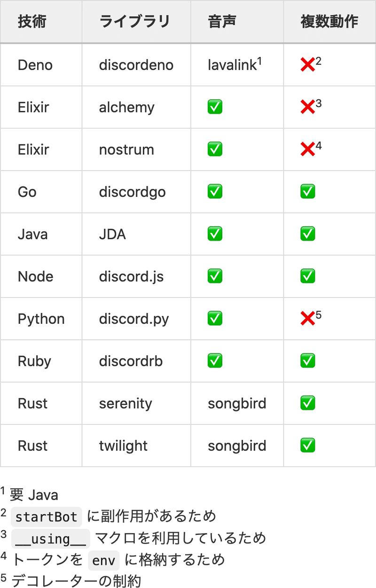Viewport: 376px width, 588px height.
Task: Click the ライブラリ column header
Action: pos(134,22)
